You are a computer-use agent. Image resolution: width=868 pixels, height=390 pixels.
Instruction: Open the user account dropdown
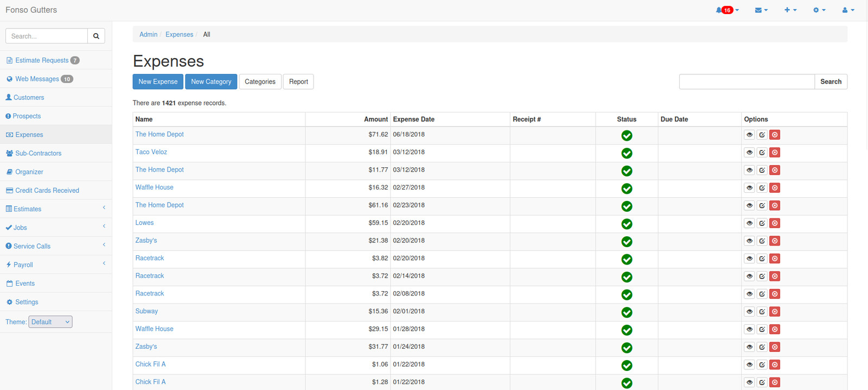tap(848, 10)
